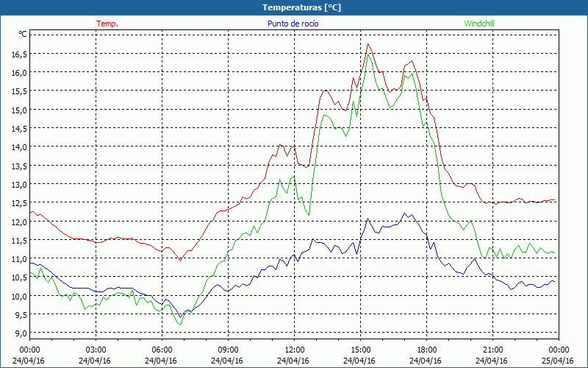Click the green windchill curve's lowest point

point(180,325)
